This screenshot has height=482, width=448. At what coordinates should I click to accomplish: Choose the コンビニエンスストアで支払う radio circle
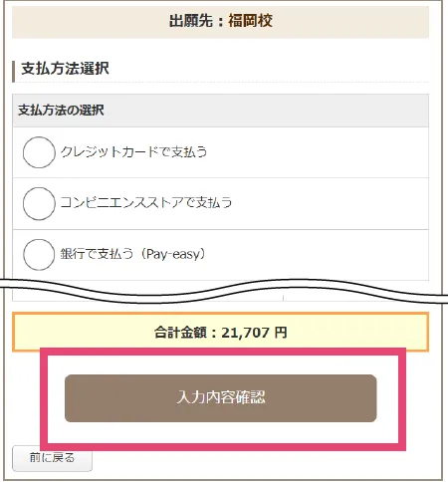pos(39,203)
